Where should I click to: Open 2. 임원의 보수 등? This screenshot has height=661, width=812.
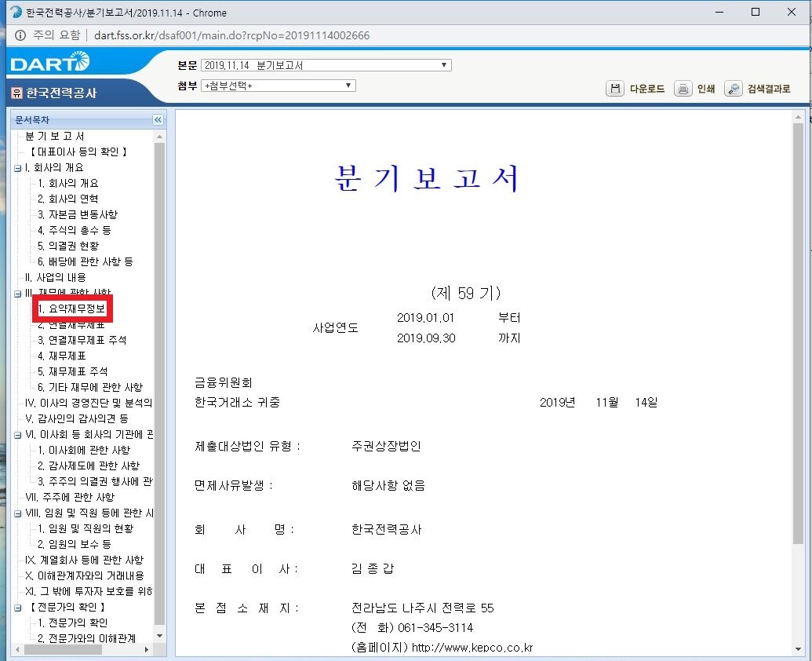pos(74,545)
